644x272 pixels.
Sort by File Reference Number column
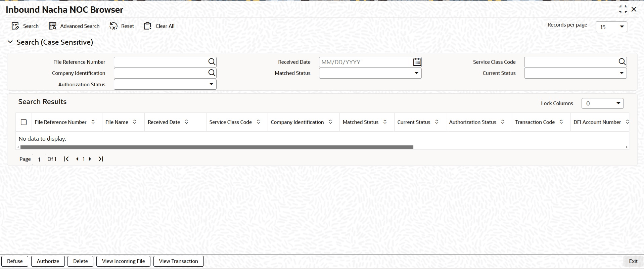pos(93,122)
